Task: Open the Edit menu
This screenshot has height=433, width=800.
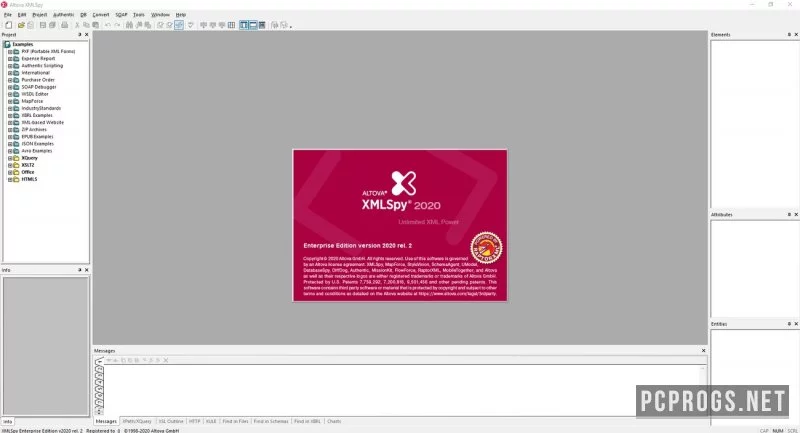Action: click(x=22, y=15)
